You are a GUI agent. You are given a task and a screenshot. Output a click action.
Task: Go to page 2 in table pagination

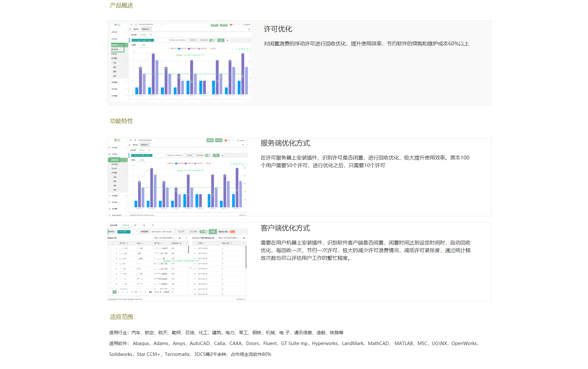(x=118, y=292)
